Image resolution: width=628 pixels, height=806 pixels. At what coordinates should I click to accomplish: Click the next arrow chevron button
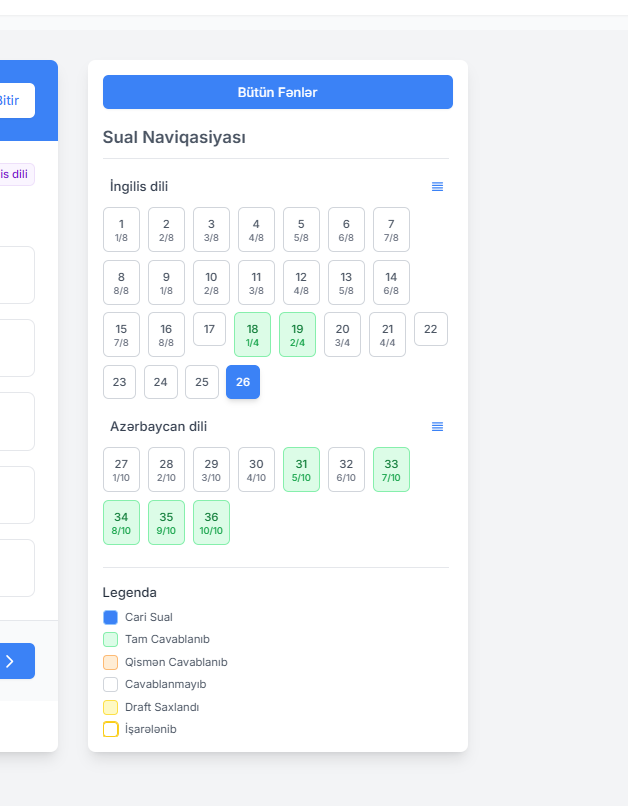pos(11,661)
